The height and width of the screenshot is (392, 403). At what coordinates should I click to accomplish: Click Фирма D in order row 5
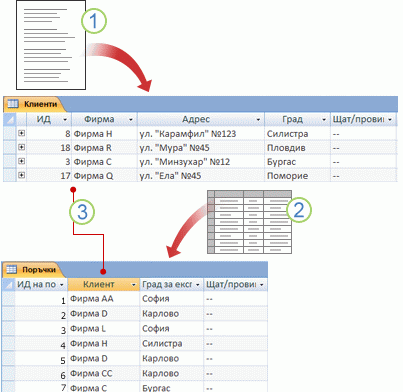(x=104, y=359)
